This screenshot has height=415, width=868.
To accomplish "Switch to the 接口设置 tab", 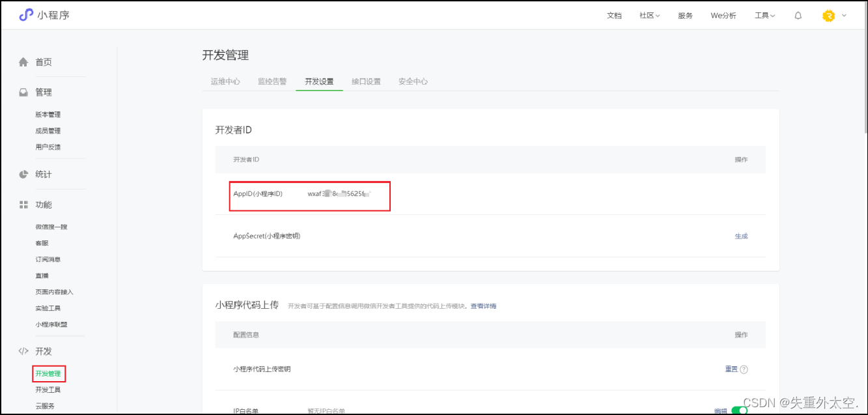I will tap(366, 81).
